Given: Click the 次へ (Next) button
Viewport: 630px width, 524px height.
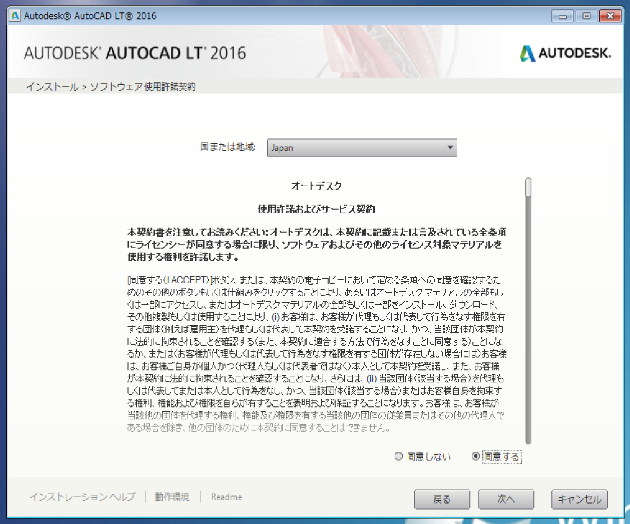Looking at the screenshot, I should tap(506, 499).
